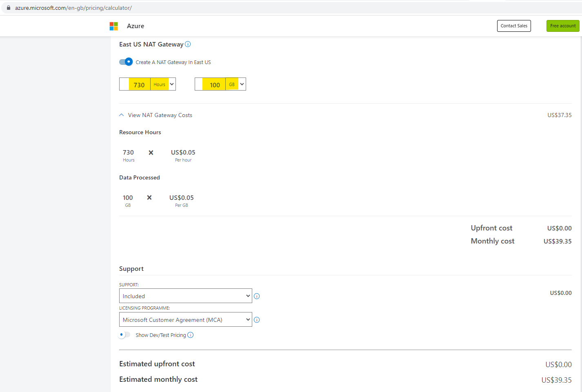Click the Upfront cost US$0.00 value
The height and width of the screenshot is (392, 582).
(x=559, y=228)
